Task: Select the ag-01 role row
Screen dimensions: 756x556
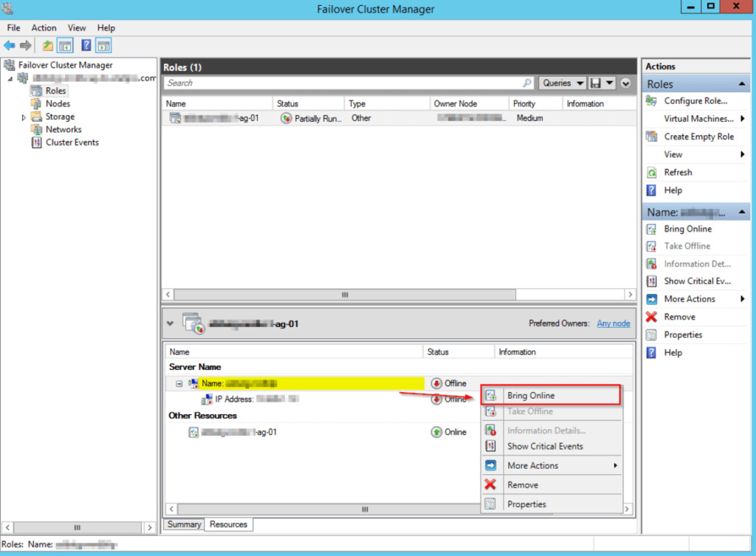Action: tap(399, 118)
